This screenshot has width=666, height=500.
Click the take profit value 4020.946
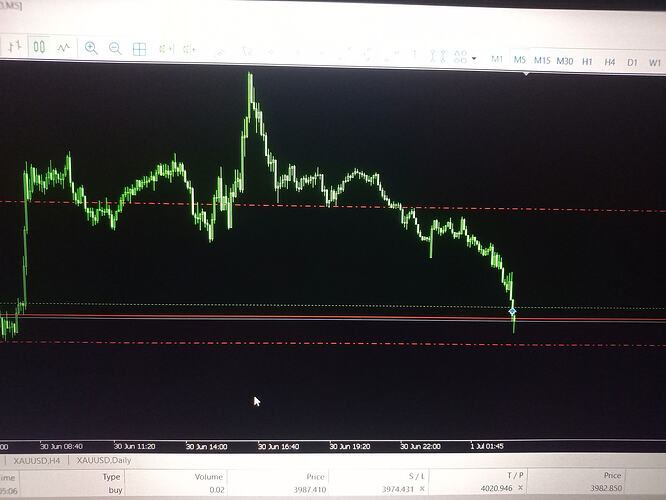497,489
